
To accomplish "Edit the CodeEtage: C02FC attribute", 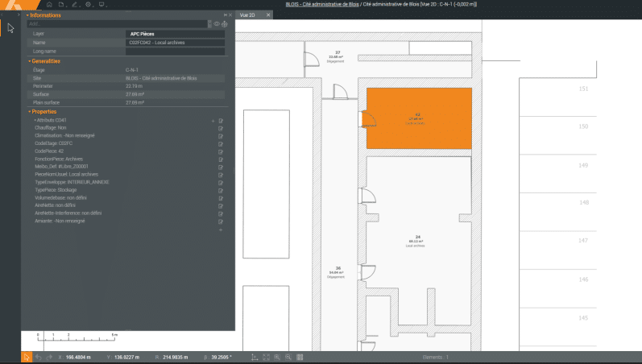I will (x=221, y=144).
